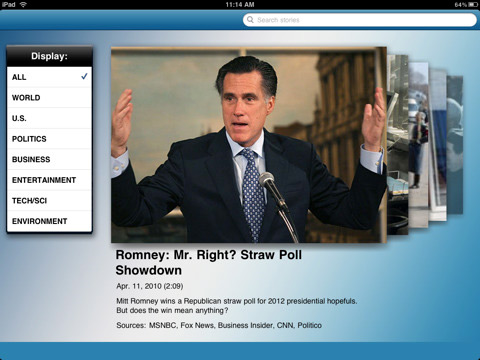Click the 11:14 AM clock
The image size is (480, 360).
(x=240, y=5)
